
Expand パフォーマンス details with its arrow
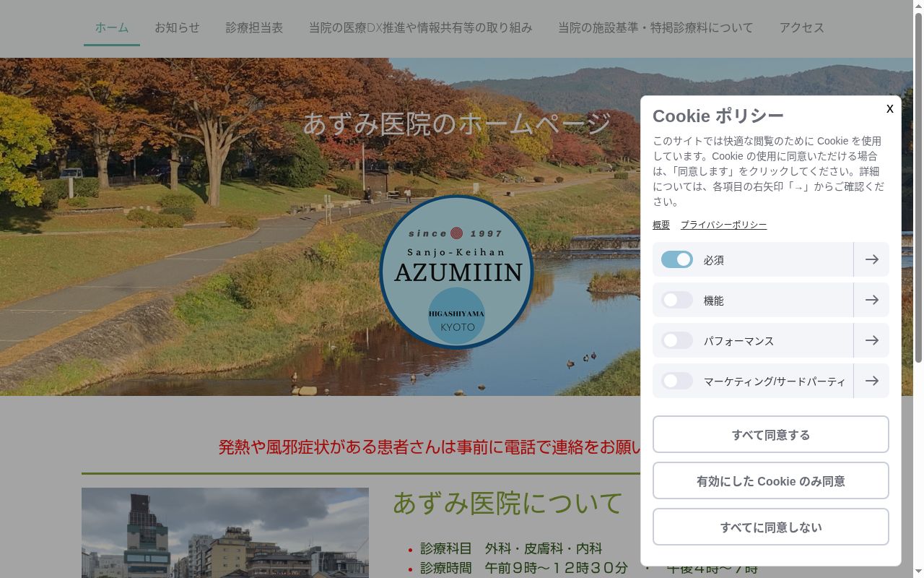click(x=871, y=340)
